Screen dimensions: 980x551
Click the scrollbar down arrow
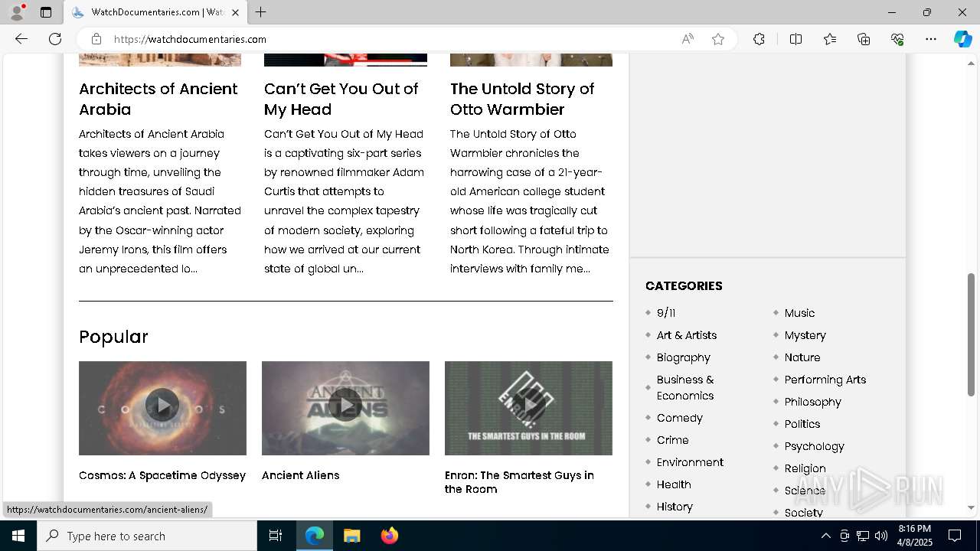click(972, 507)
